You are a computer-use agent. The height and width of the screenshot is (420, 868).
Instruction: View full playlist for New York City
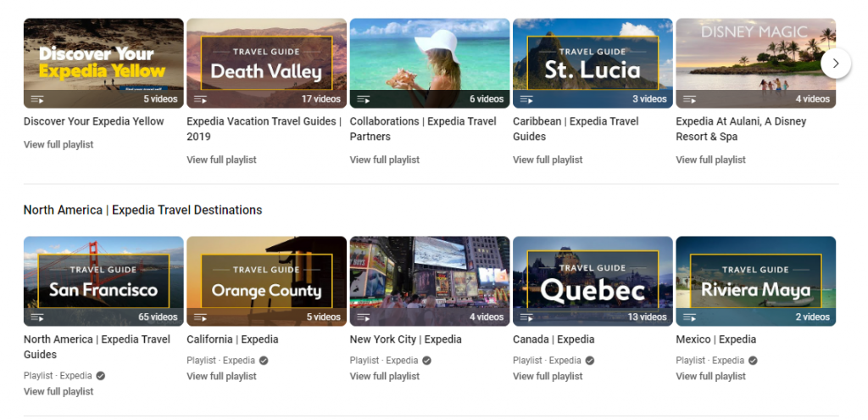click(385, 376)
